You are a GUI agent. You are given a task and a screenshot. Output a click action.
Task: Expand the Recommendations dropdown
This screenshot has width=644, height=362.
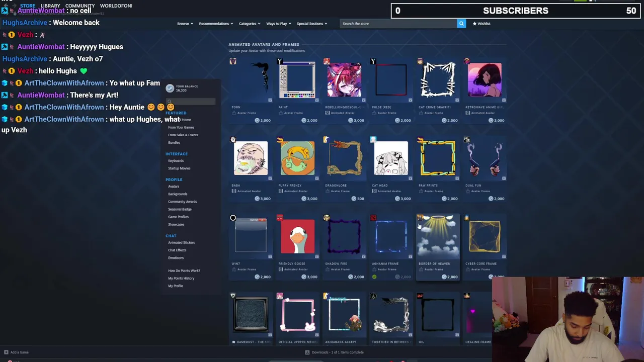[x=216, y=24]
